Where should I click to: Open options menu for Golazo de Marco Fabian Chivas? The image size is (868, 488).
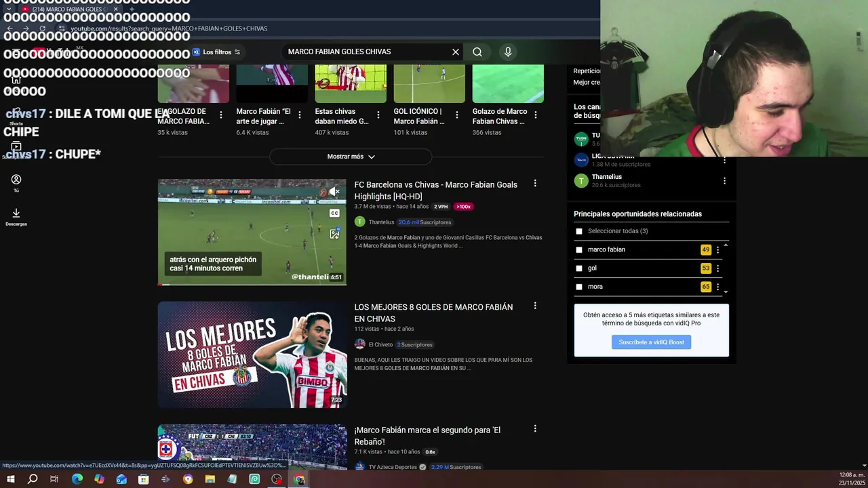(x=536, y=115)
